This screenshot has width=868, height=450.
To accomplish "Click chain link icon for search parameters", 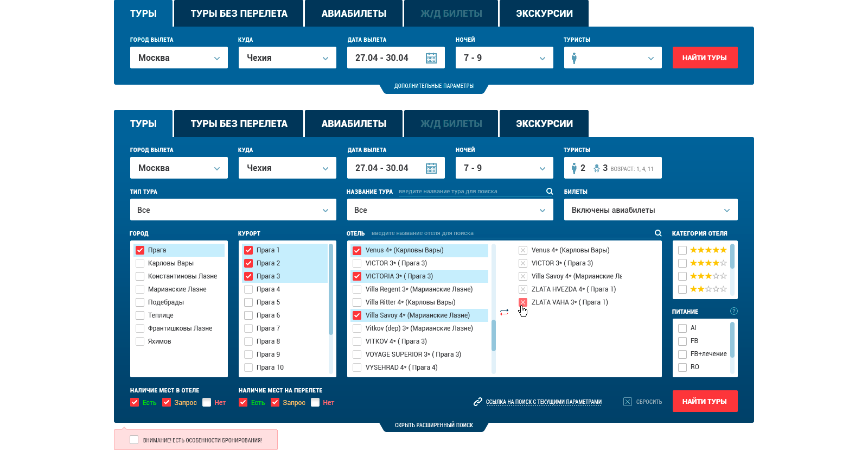I will 478,402.
